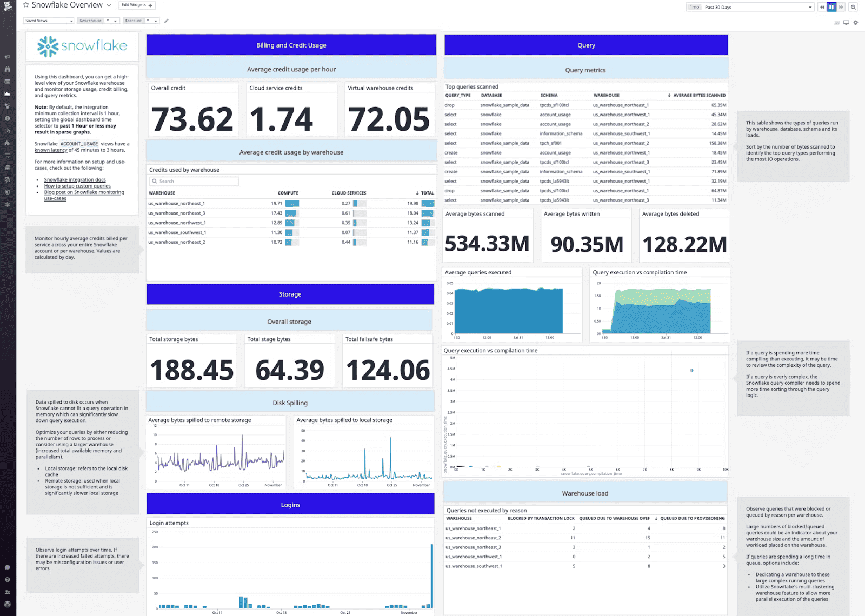The height and width of the screenshot is (616, 865).
Task: Click the Storage section header
Action: 290,294
